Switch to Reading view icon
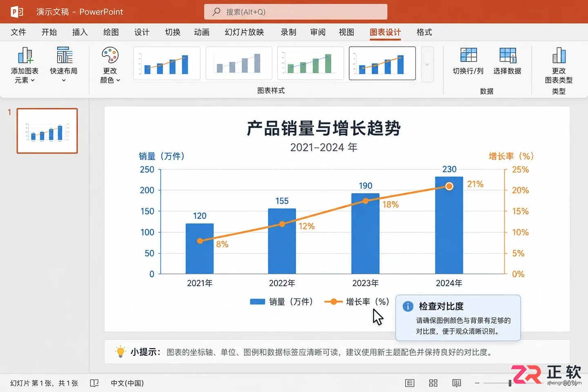This screenshot has height=392, width=588. 457,383
